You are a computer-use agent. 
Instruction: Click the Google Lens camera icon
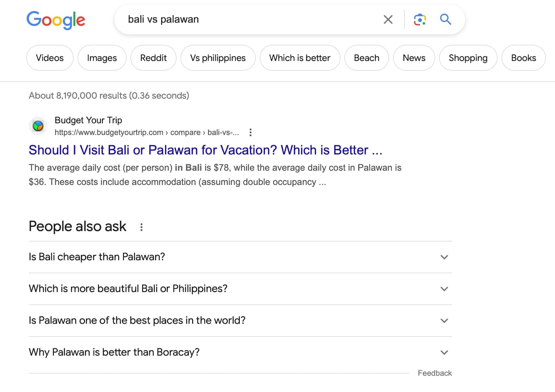click(x=420, y=20)
